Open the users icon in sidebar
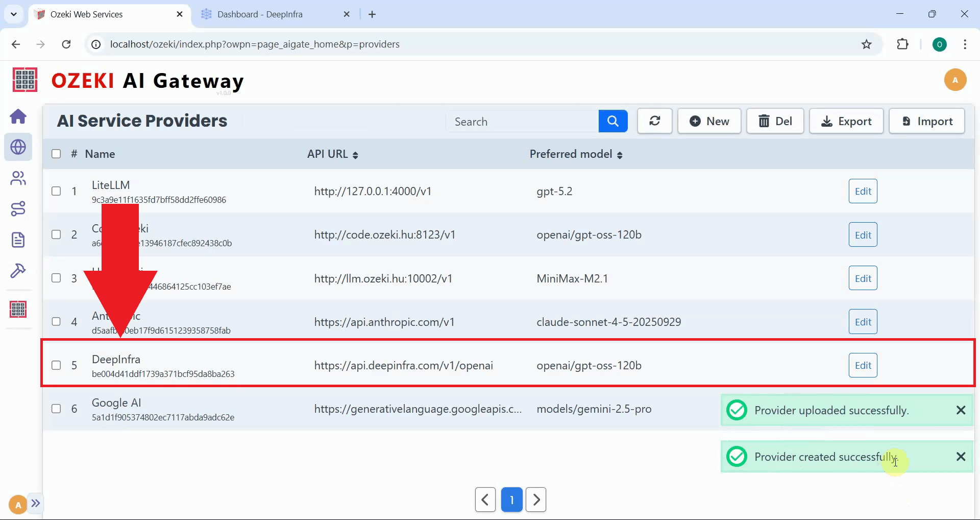Screen dimensions: 980x520 pos(18,178)
